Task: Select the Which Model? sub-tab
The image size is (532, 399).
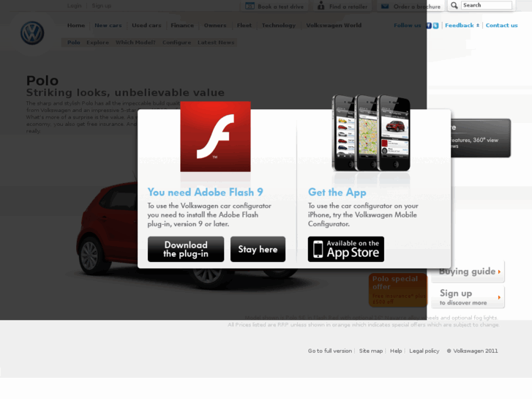Action: [x=135, y=42]
